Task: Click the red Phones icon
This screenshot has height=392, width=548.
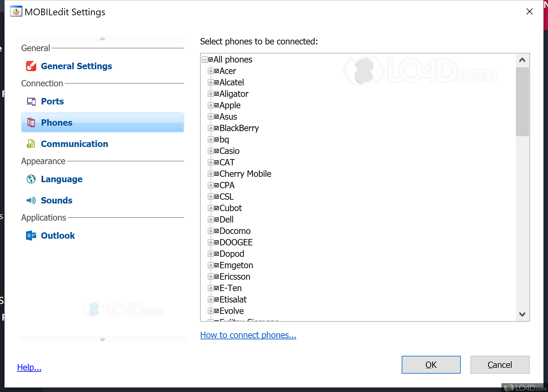Action: tap(31, 123)
